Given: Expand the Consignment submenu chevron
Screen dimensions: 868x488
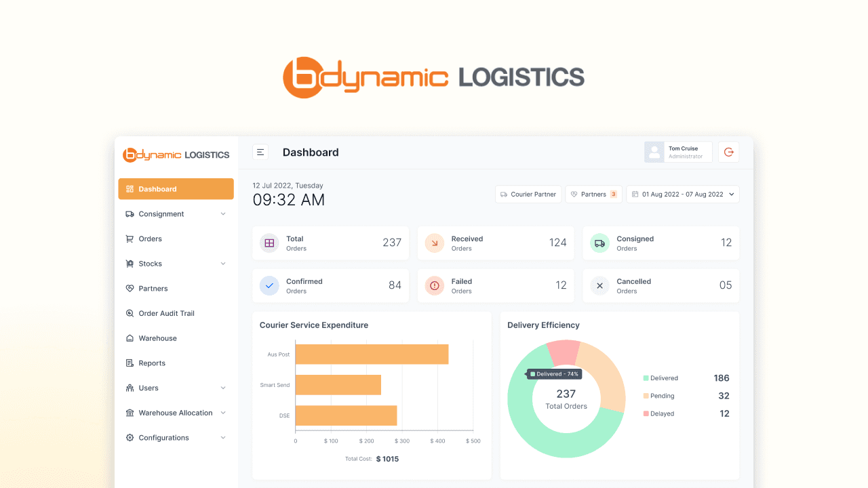Looking at the screenshot, I should click(223, 214).
